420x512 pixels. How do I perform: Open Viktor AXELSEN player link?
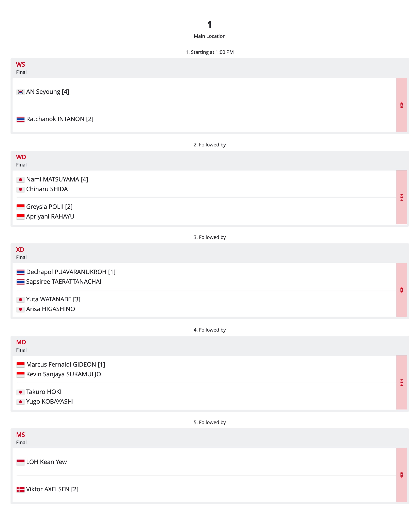pyautogui.click(x=48, y=489)
